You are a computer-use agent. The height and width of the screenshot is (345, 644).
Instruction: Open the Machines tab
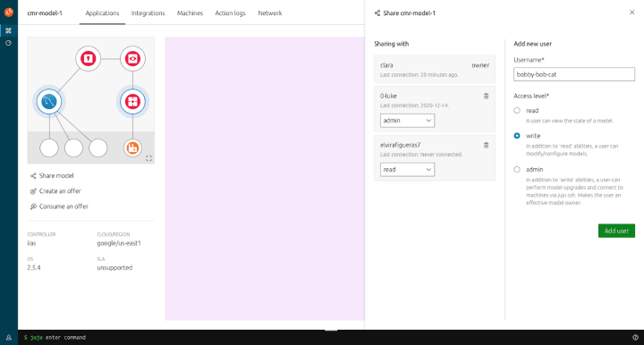click(190, 13)
